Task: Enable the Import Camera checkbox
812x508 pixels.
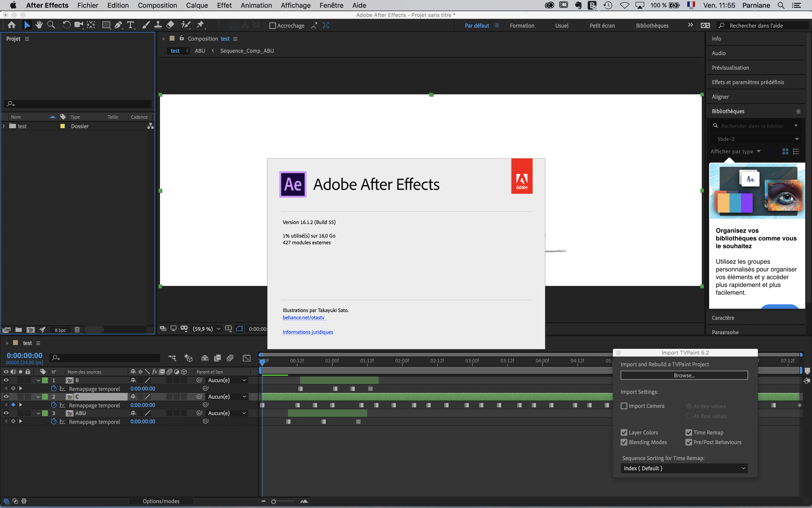Action: [624, 406]
